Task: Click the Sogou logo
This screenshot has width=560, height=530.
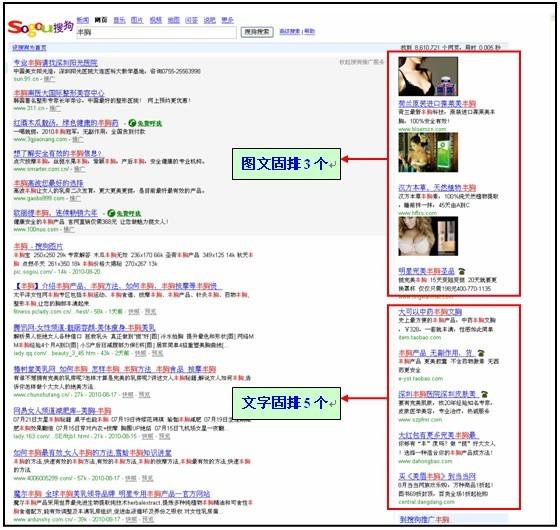Action: [40, 28]
